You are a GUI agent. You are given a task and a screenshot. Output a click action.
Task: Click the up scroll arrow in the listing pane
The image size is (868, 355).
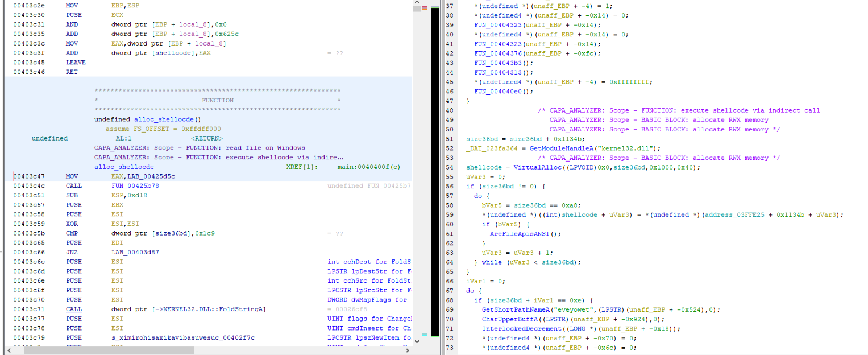pos(416,3)
